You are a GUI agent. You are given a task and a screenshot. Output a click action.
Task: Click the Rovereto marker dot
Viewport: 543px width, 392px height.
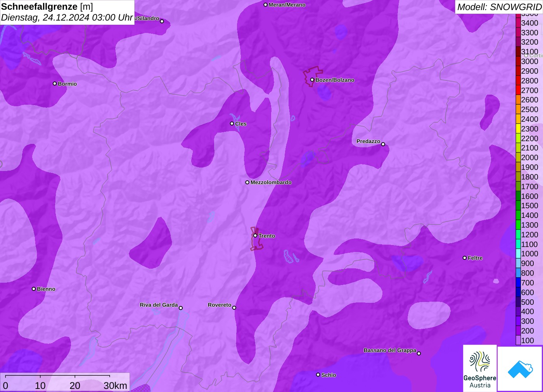coord(234,308)
